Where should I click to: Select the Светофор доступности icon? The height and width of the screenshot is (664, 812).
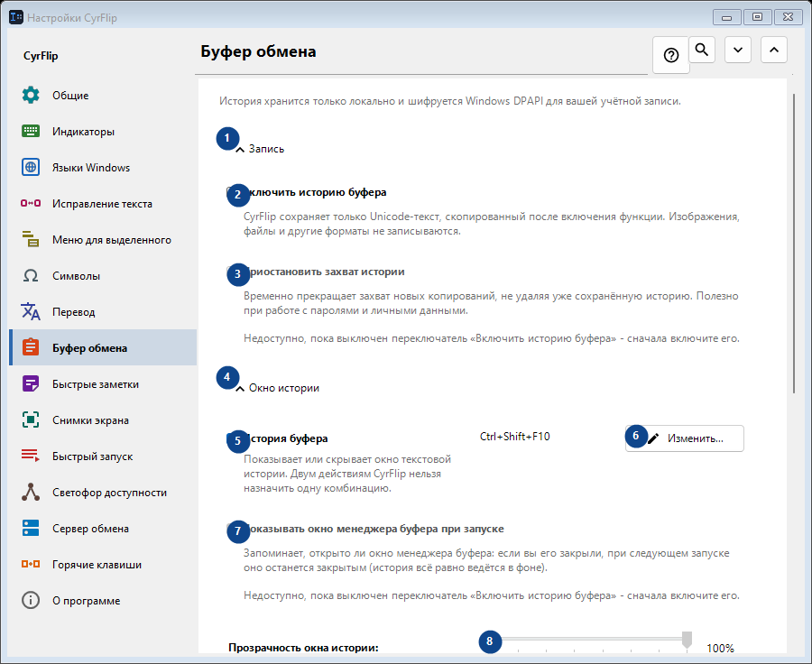[x=31, y=493]
